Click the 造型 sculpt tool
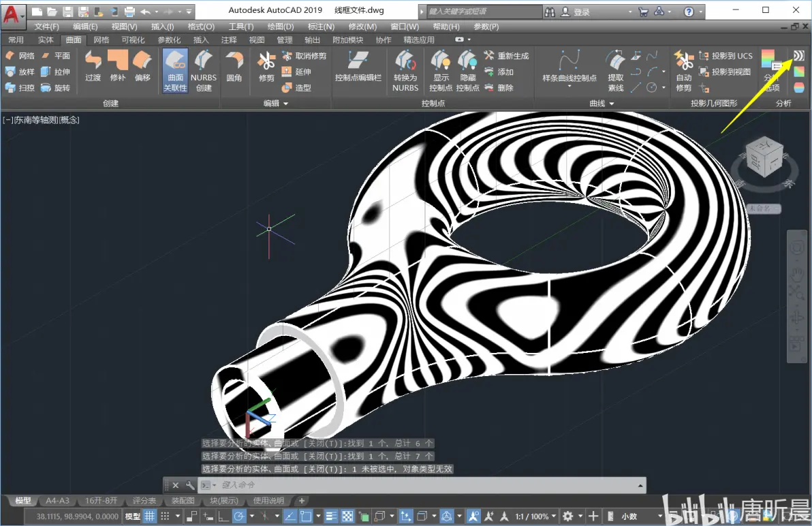 click(297, 88)
